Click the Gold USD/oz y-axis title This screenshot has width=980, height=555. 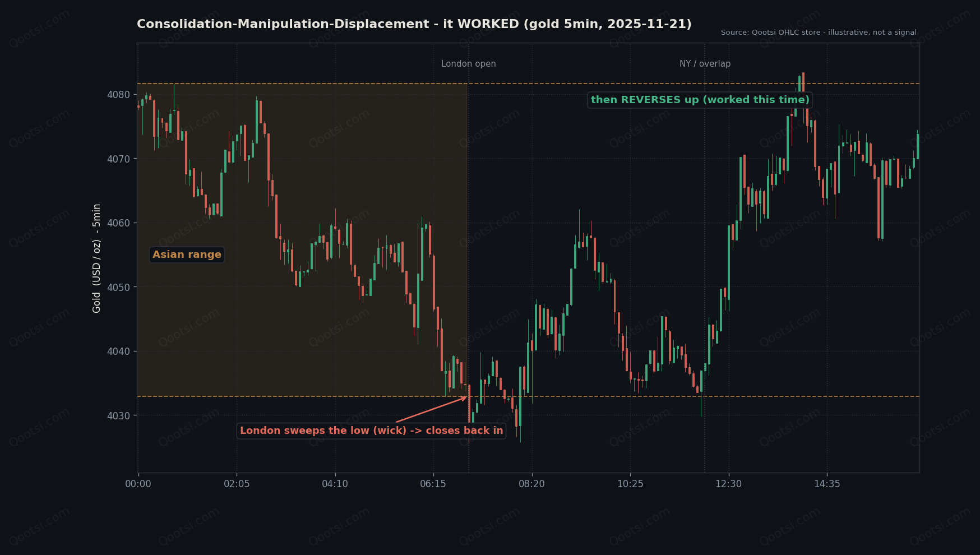pyautogui.click(x=97, y=258)
